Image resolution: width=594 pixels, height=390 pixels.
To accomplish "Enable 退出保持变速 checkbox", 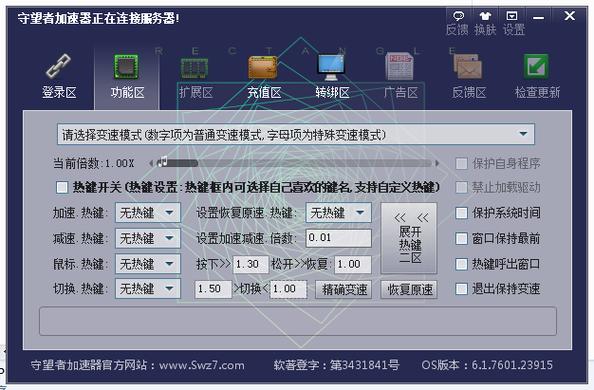I will click(x=461, y=289).
